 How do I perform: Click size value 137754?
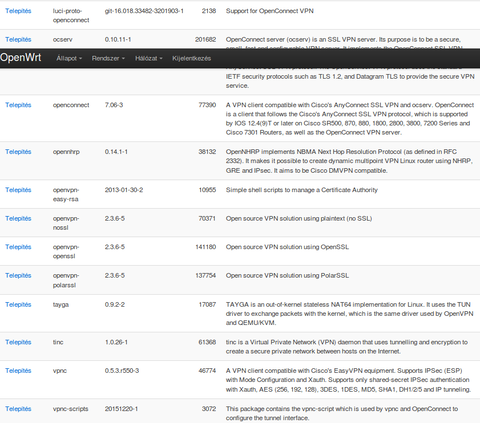206,276
